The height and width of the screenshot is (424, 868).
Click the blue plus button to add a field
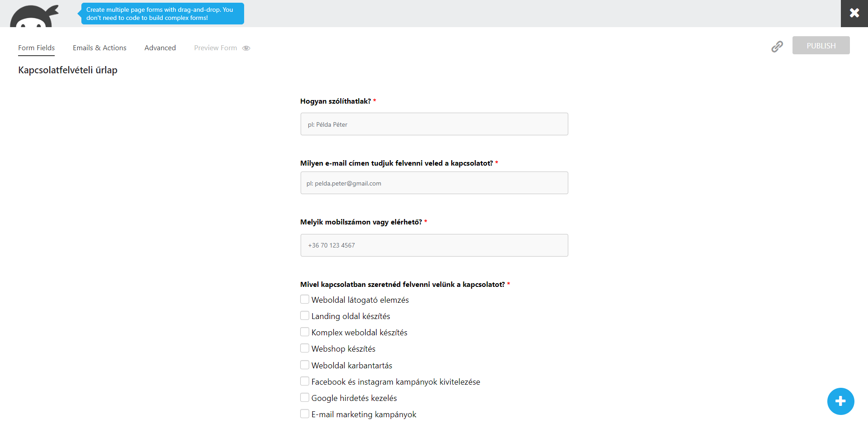[840, 401]
